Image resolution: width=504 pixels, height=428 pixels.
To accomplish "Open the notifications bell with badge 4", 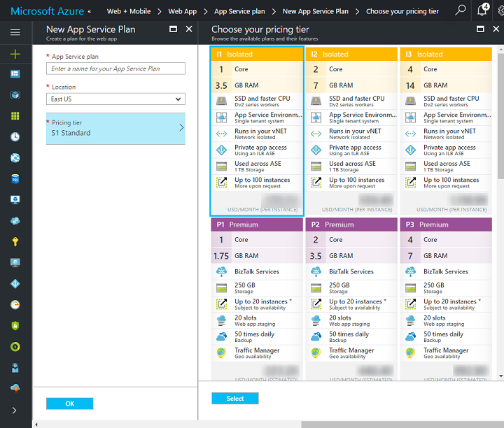I will coord(482,10).
